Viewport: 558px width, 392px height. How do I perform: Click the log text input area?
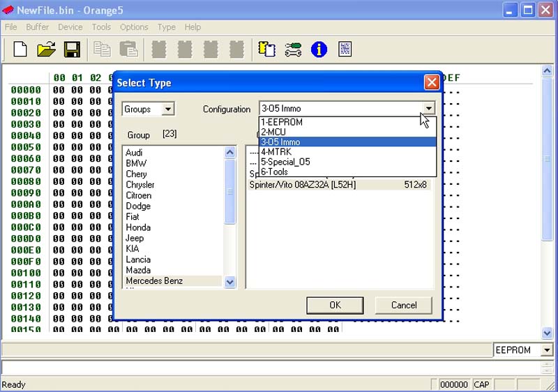coord(271,368)
